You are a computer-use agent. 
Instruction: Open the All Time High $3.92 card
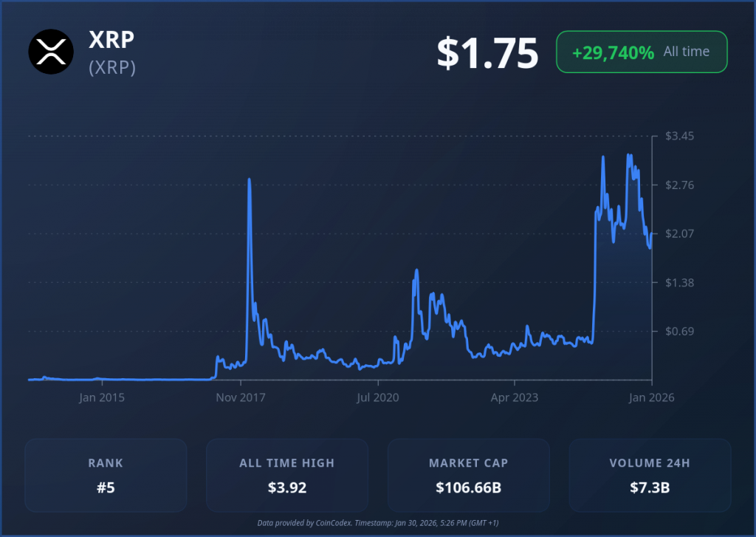tap(286, 475)
